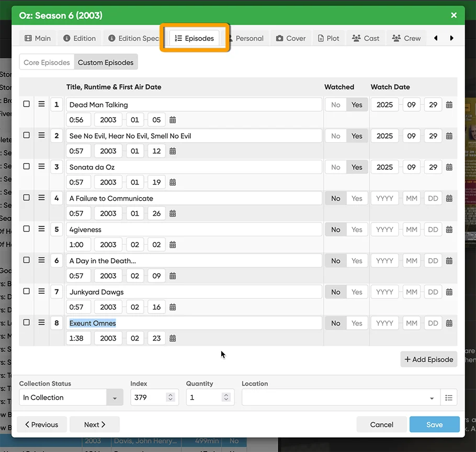This screenshot has width=476, height=452.
Task: Switch to the Cast tab
Action: click(366, 38)
